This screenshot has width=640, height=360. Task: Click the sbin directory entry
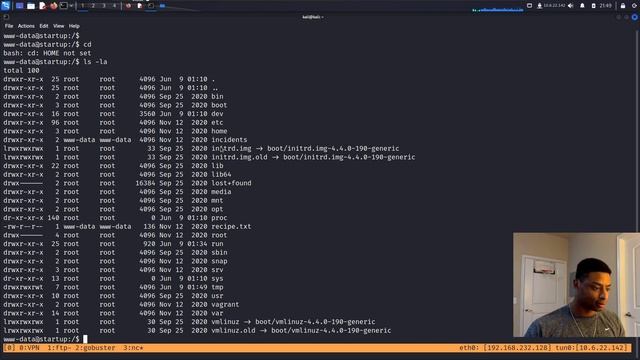coord(219,253)
